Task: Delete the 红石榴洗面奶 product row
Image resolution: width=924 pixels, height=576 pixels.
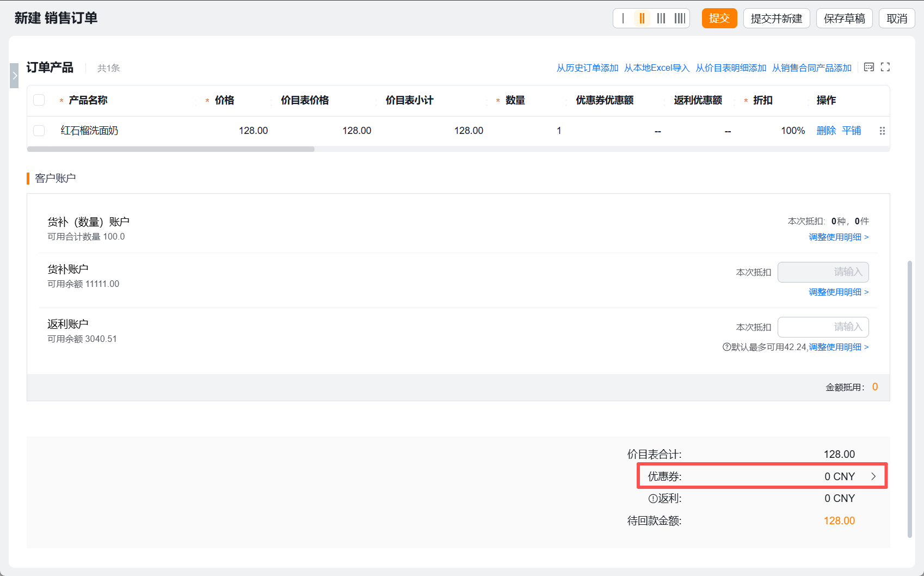Action: pos(826,131)
